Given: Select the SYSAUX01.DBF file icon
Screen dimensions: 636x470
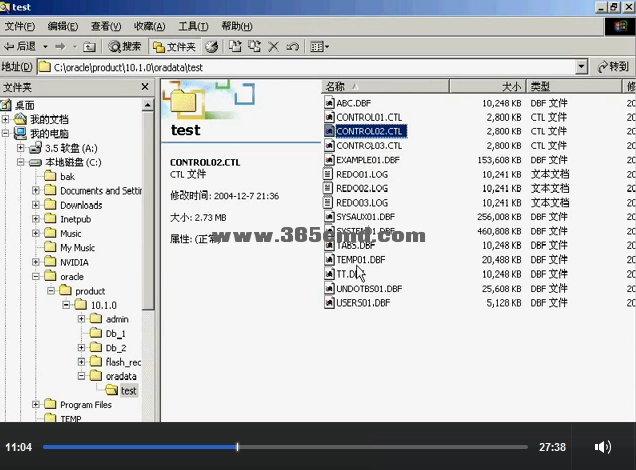Looking at the screenshot, I should 329,217.
